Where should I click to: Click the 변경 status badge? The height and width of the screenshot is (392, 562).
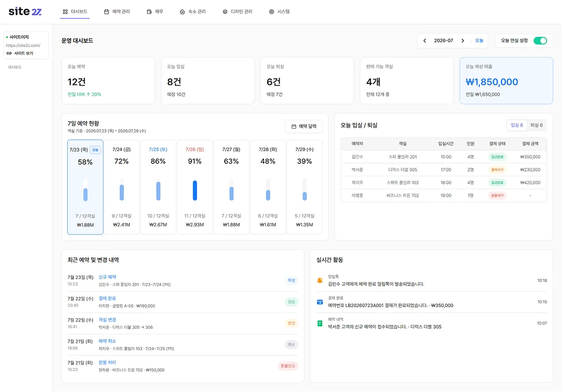pos(291,323)
